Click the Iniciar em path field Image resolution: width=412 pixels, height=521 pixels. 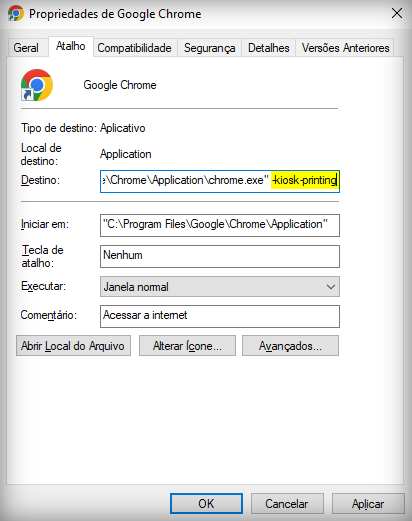tap(220, 225)
